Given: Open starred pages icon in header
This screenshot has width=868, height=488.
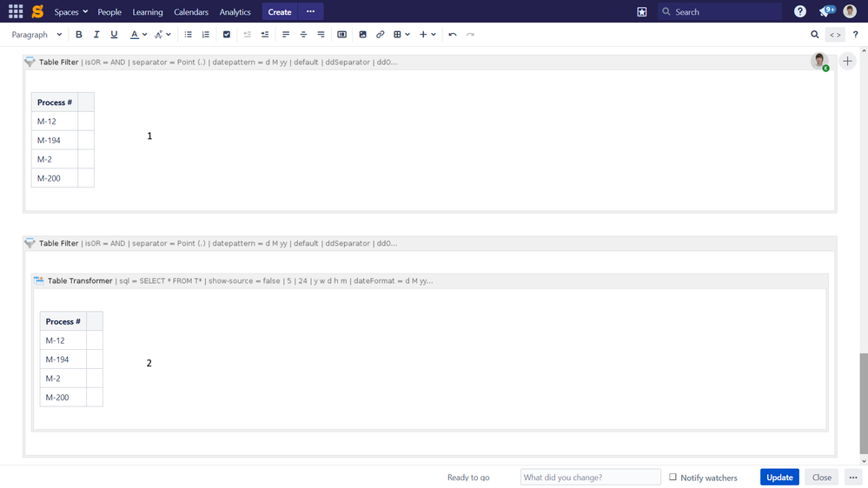Looking at the screenshot, I should (641, 11).
